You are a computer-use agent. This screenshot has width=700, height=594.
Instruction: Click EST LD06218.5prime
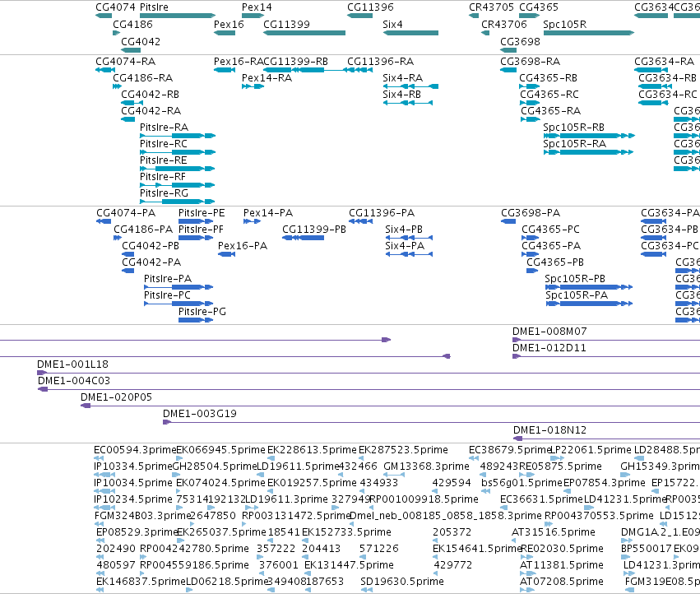[226, 582]
